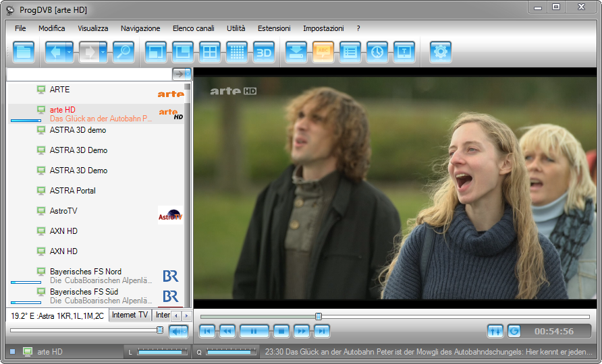The width and height of the screenshot is (602, 364).
Task: Go forward with the right arrow button
Action: click(89, 52)
